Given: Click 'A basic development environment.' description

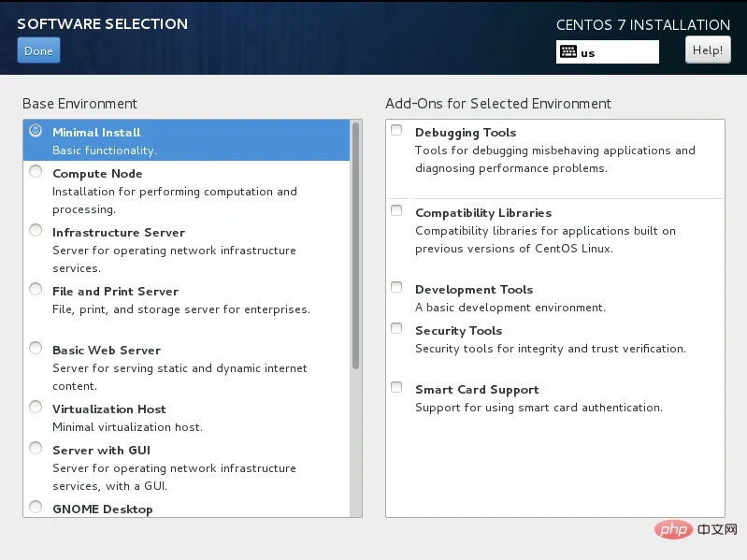Looking at the screenshot, I should click(x=510, y=308).
